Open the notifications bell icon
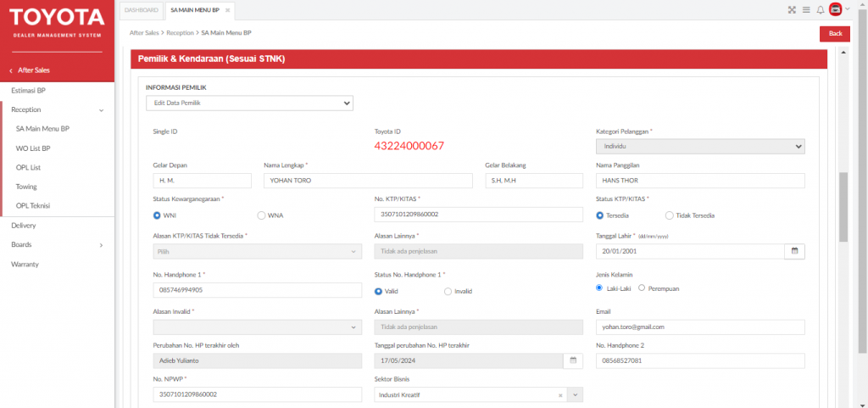Viewport: 868px width, 408px height. pos(821,9)
